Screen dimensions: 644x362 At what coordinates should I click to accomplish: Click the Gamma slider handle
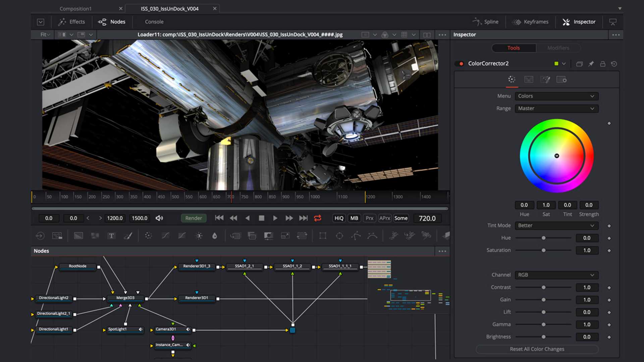(543, 324)
